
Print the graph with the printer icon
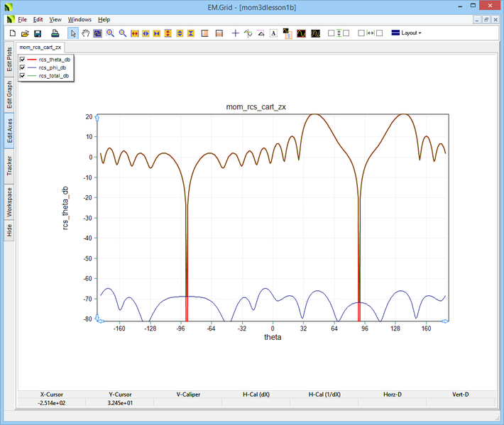point(55,33)
